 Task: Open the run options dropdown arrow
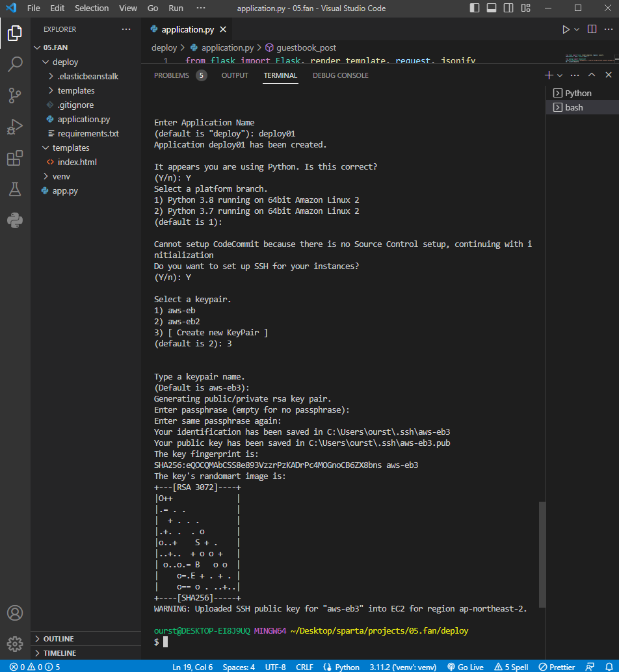pos(577,30)
